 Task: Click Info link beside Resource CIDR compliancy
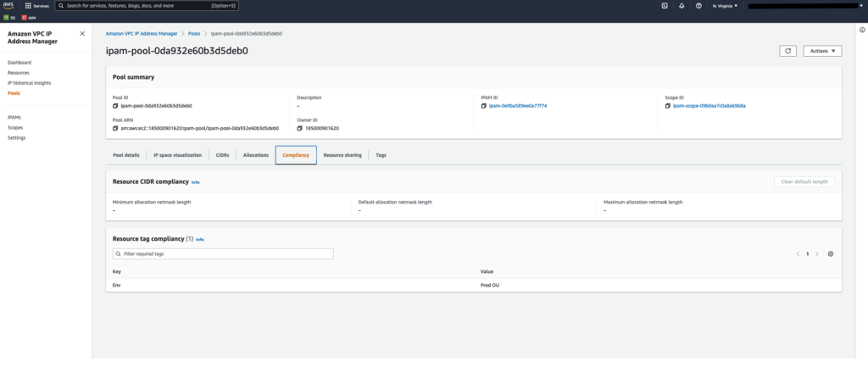(x=196, y=182)
